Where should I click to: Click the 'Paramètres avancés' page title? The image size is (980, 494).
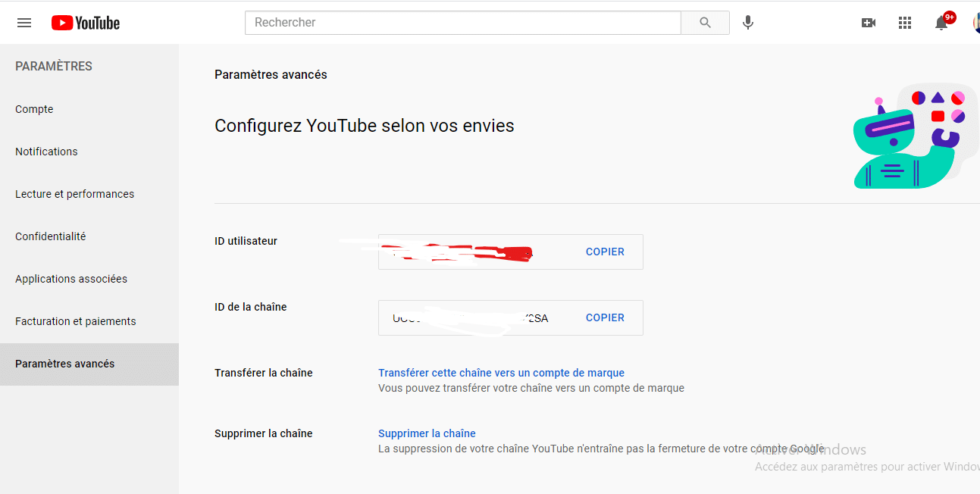(271, 74)
